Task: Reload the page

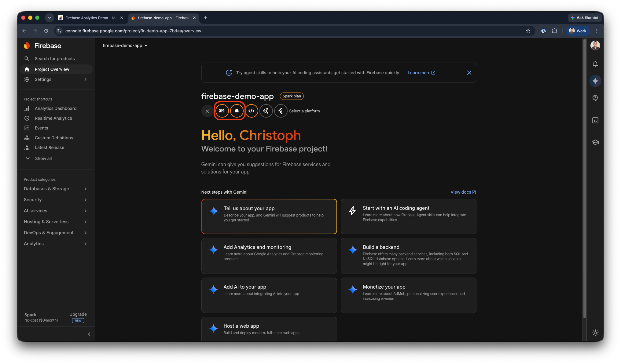Action: coord(46,31)
